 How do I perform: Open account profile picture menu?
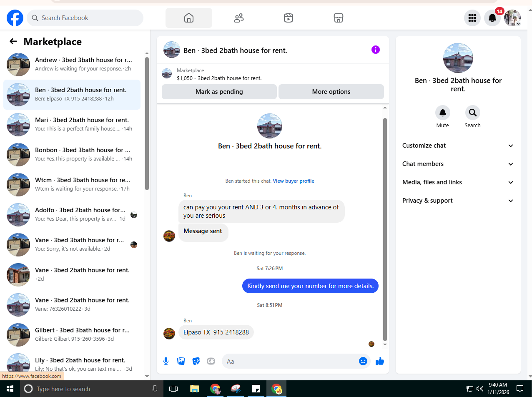coord(512,18)
